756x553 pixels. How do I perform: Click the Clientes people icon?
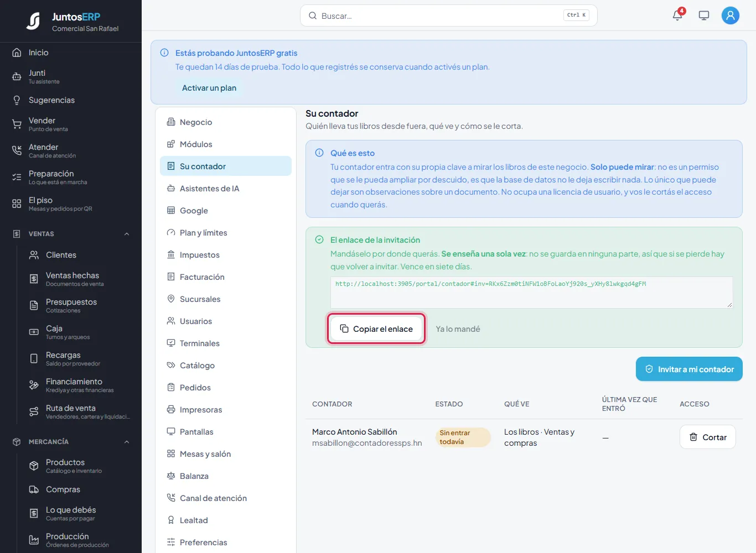point(34,255)
